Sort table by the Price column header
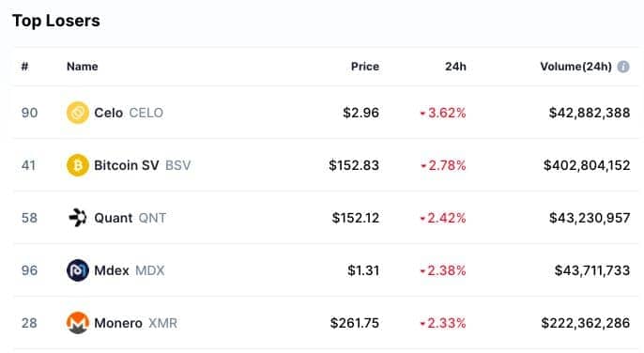The width and height of the screenshot is (644, 353). point(364,67)
